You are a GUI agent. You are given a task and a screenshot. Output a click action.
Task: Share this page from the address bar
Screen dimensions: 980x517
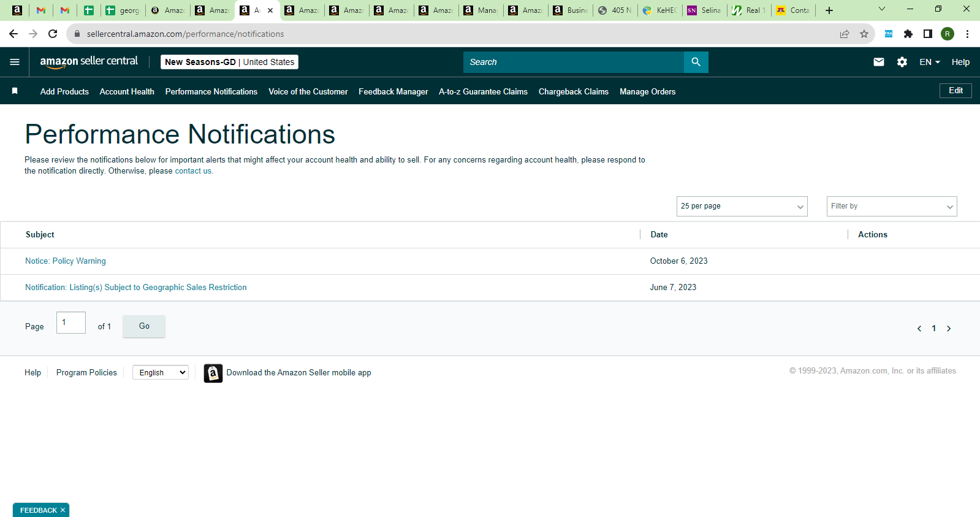pyautogui.click(x=845, y=34)
